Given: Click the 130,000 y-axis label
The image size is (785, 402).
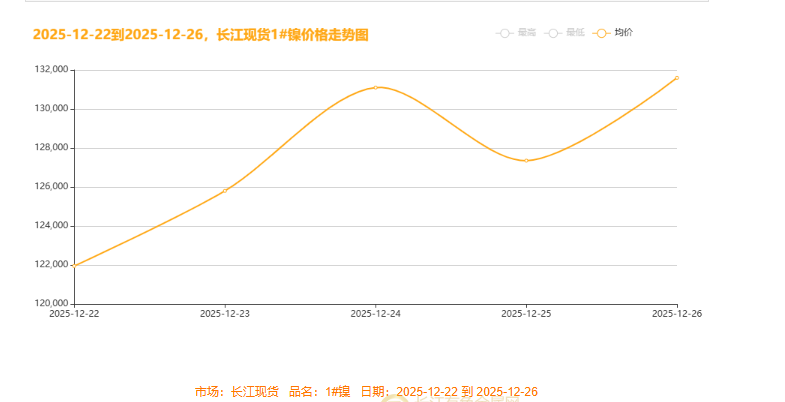Looking at the screenshot, I should (x=51, y=109).
